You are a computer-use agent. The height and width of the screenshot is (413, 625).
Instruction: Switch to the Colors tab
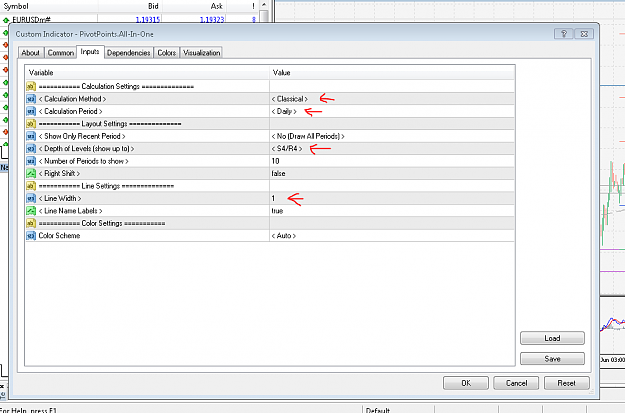pos(167,53)
